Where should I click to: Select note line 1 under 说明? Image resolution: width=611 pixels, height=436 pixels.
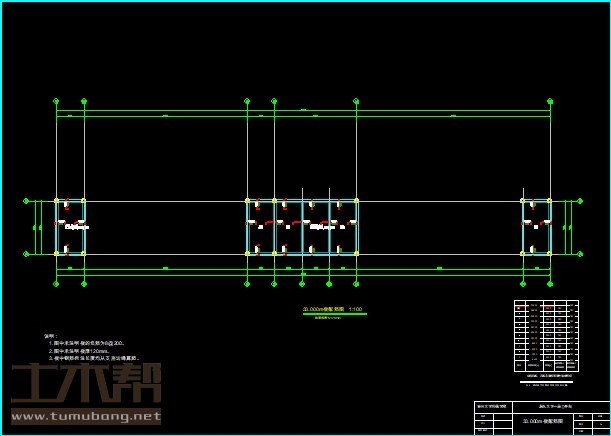[x=92, y=343]
